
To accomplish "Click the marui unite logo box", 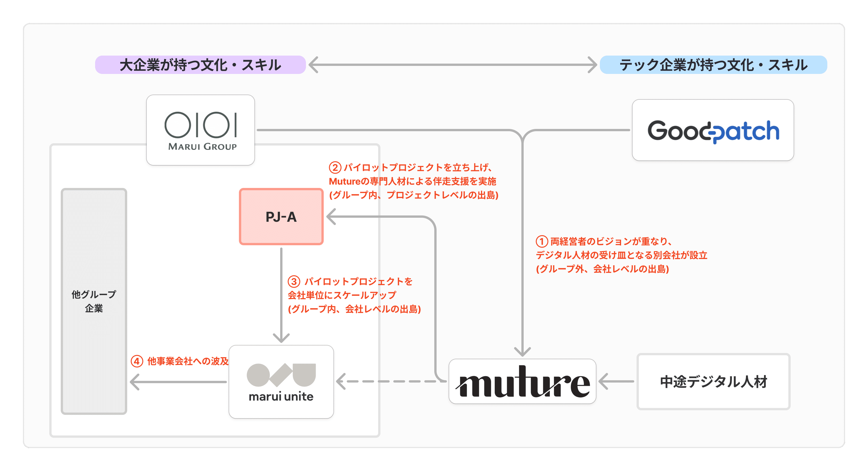I will click(x=281, y=382).
